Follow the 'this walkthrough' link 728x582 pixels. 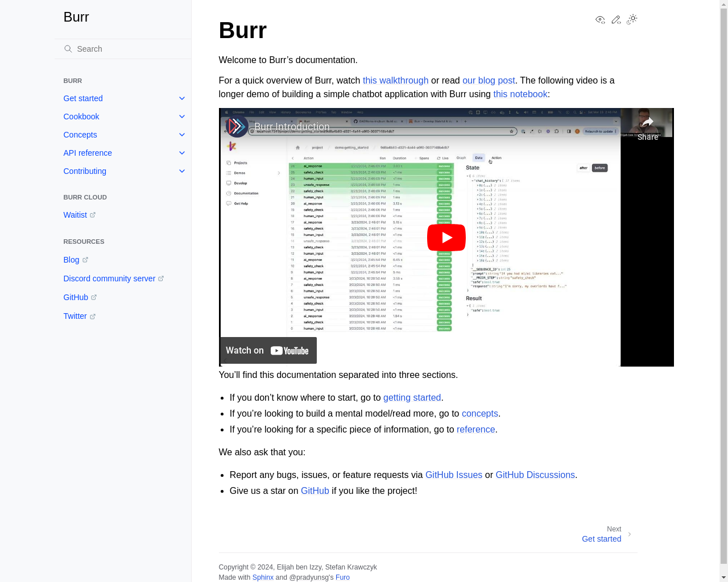(x=396, y=81)
